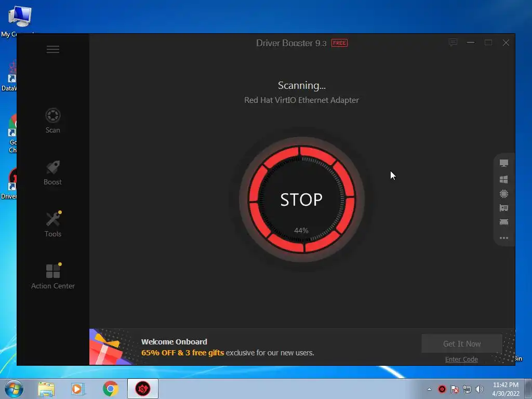
Task: Open Action Center flag in tray
Action: click(455, 389)
